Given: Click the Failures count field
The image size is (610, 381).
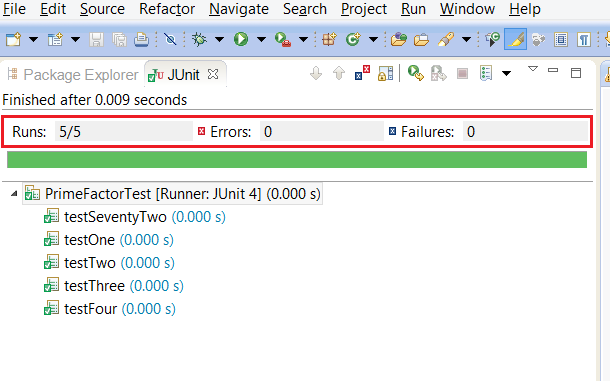Looking at the screenshot, I should 526,132.
